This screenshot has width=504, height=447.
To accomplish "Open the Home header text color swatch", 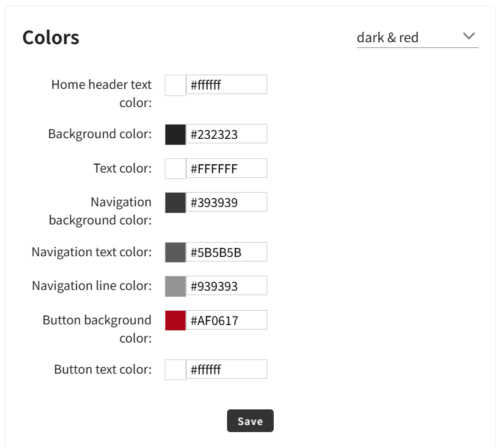I will pyautogui.click(x=175, y=85).
